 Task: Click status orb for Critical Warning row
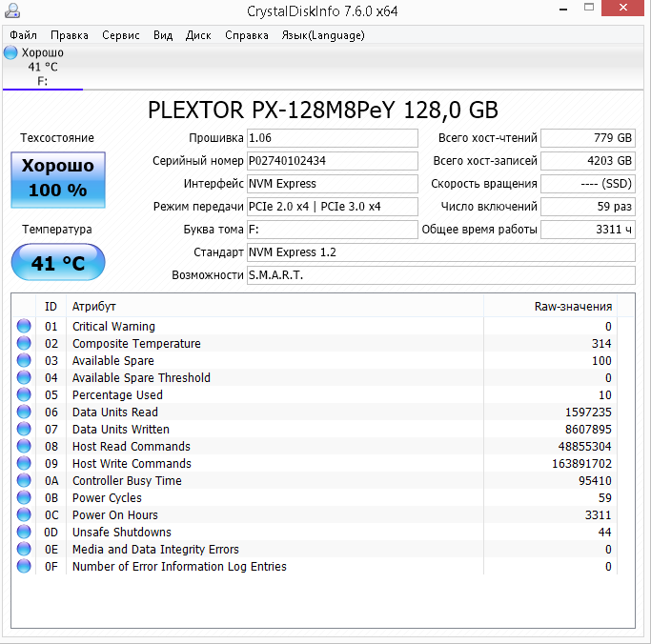click(24, 326)
